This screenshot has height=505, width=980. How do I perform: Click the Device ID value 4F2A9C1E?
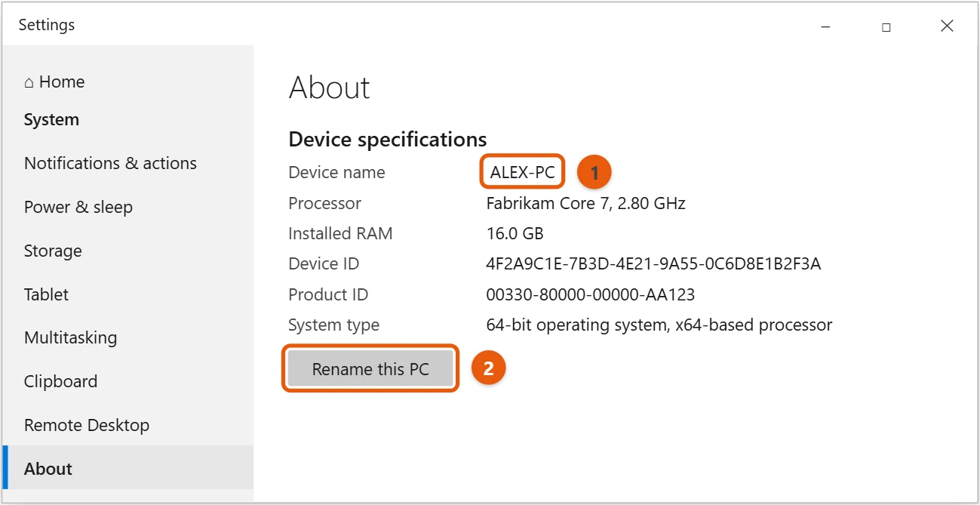[x=653, y=263]
